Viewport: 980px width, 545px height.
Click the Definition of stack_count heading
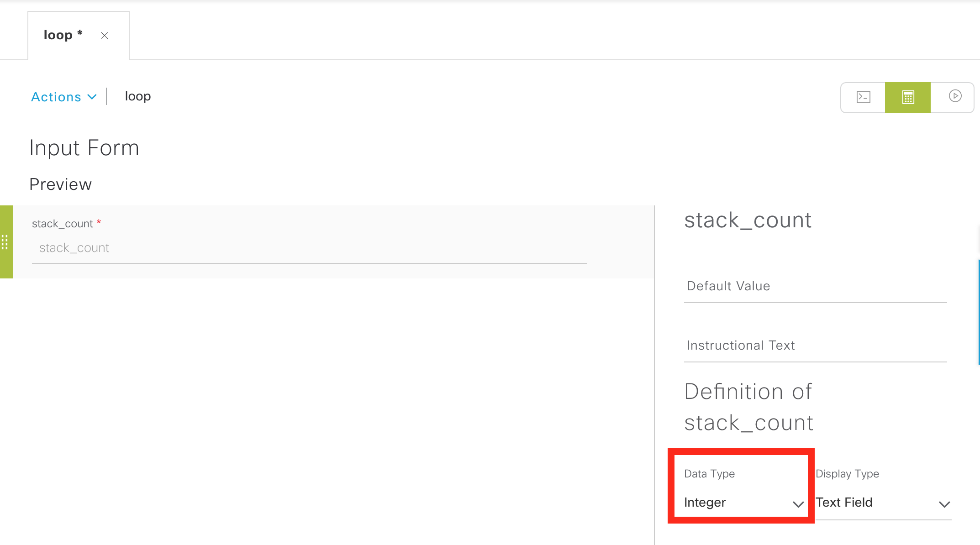tap(748, 407)
